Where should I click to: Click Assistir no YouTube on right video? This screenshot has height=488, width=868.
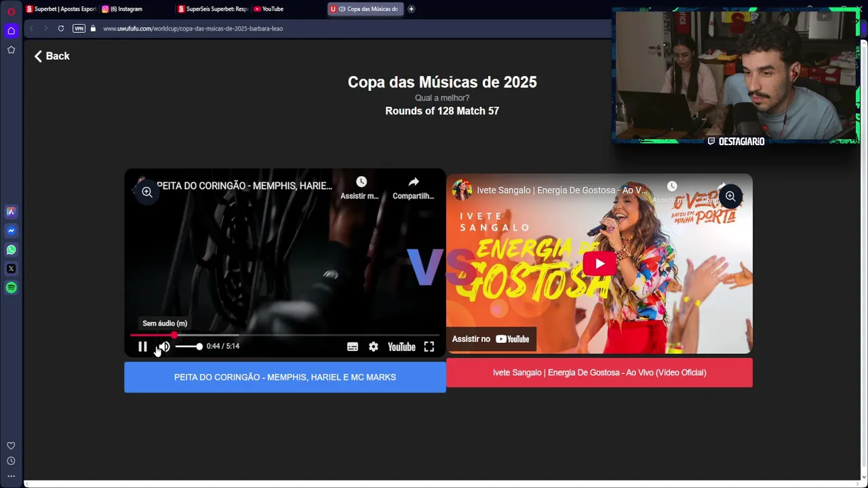(x=491, y=339)
